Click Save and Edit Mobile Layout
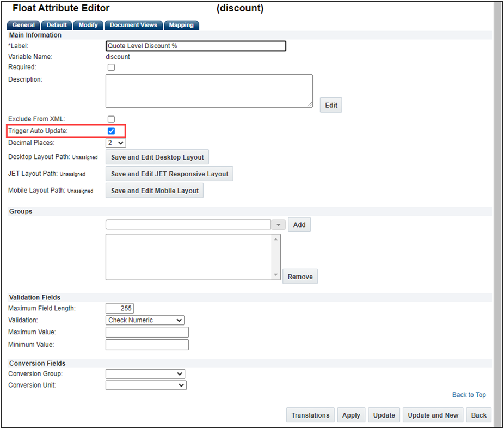 pyautogui.click(x=154, y=191)
